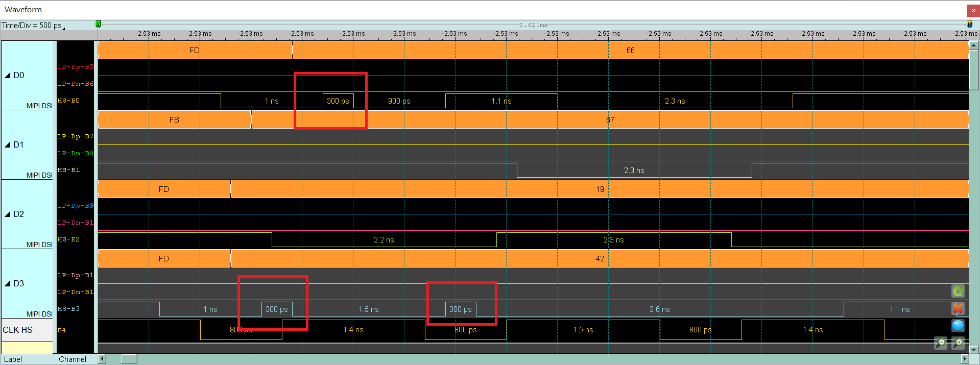Zoom out with the minus magnifier icon
The width and height of the screenshot is (980, 365).
click(940, 343)
